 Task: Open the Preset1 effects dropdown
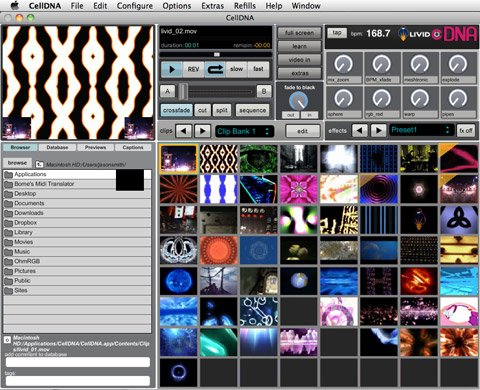(x=422, y=130)
